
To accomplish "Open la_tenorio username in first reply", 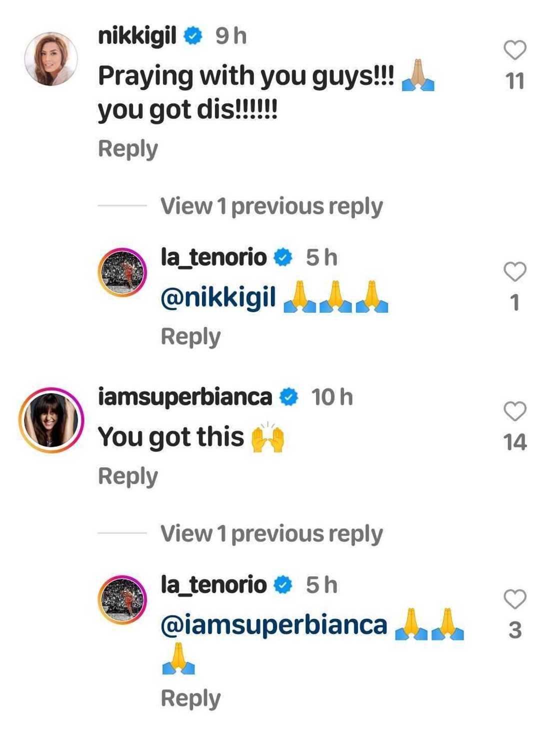I will click(213, 258).
